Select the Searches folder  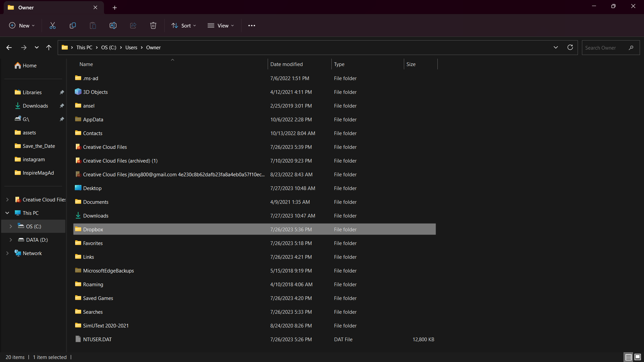[x=255, y=312]
